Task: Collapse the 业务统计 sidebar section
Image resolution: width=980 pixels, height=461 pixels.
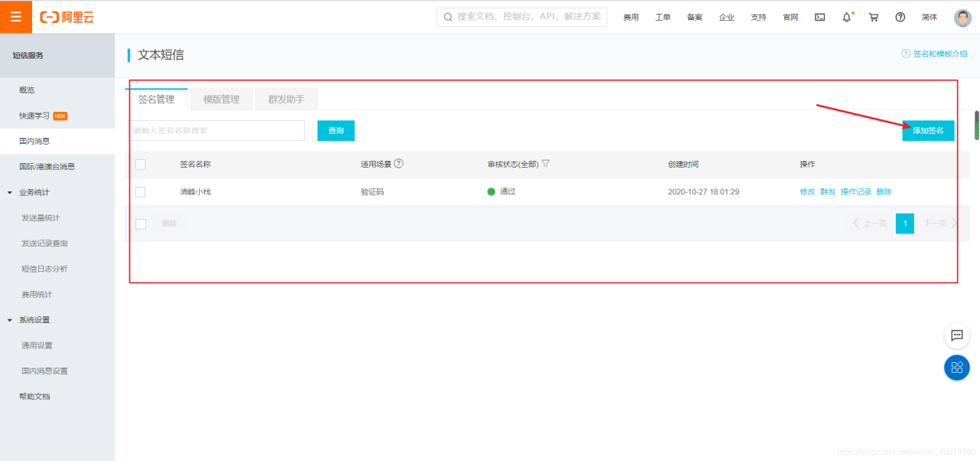Action: point(9,192)
